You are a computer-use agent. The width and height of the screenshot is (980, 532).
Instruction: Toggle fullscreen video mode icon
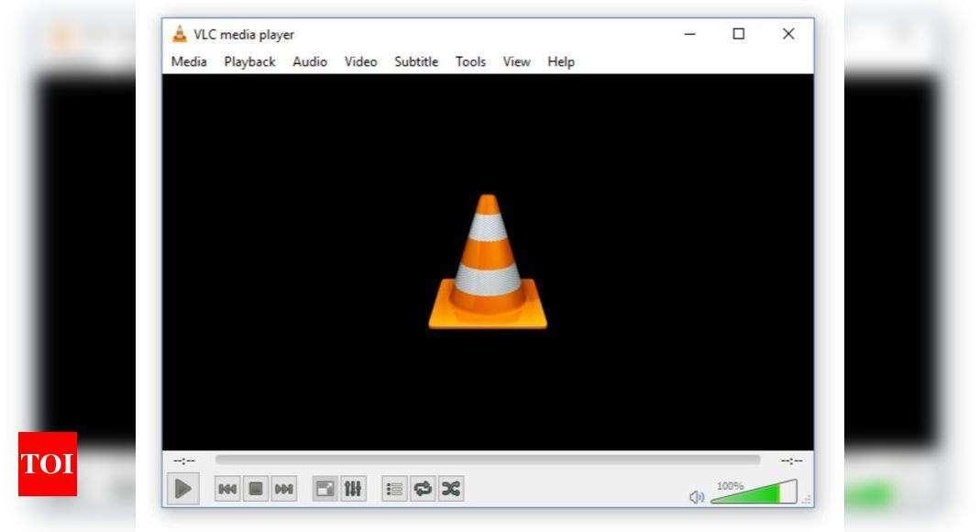[325, 489]
